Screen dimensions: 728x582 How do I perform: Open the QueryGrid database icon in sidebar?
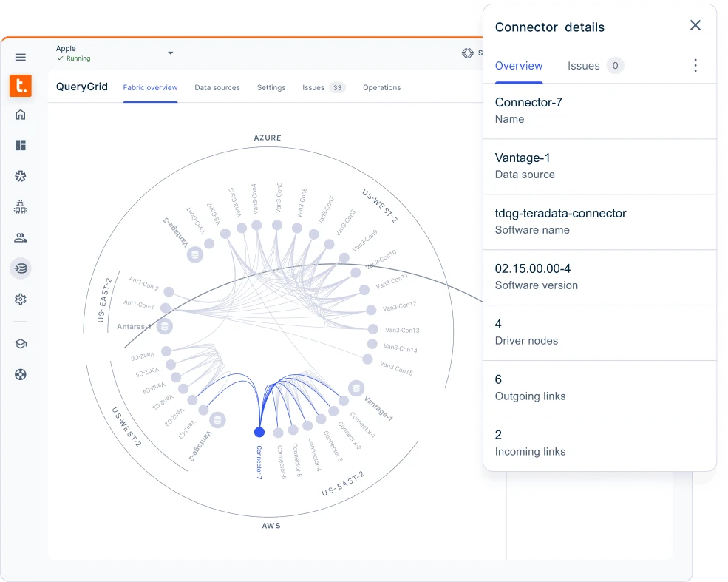pyautogui.click(x=21, y=268)
